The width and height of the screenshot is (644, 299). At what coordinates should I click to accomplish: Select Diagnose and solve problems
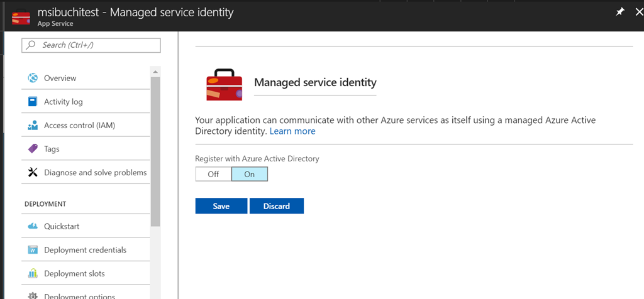point(95,173)
